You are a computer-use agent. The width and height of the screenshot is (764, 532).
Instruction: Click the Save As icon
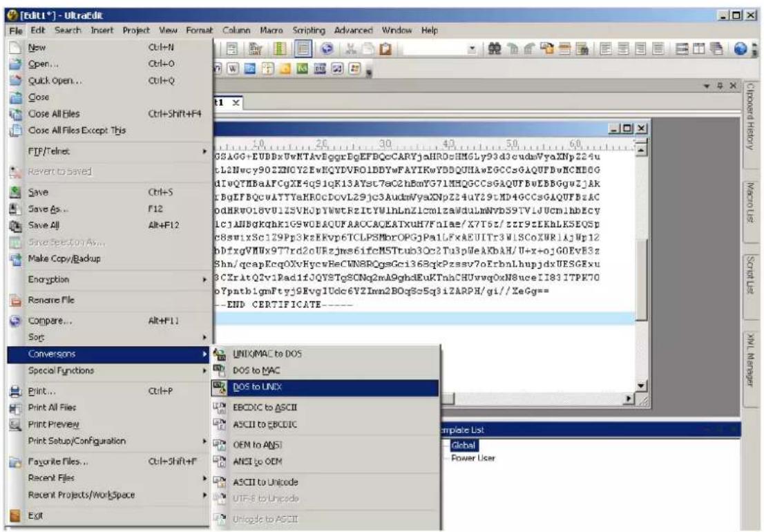coord(16,209)
